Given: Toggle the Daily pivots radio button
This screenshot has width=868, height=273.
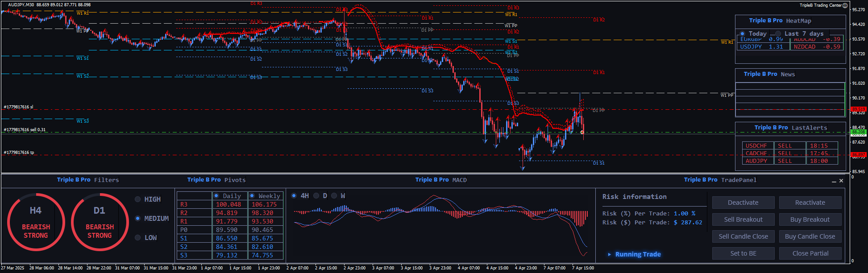Looking at the screenshot, I should click(x=216, y=196).
